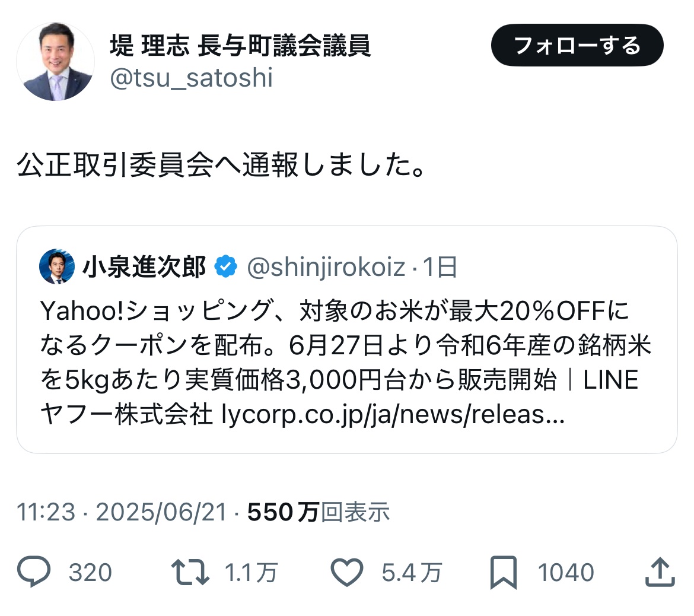Screen dimensions: 694x616
Task: Click the 320 replies count
Action: point(90,573)
